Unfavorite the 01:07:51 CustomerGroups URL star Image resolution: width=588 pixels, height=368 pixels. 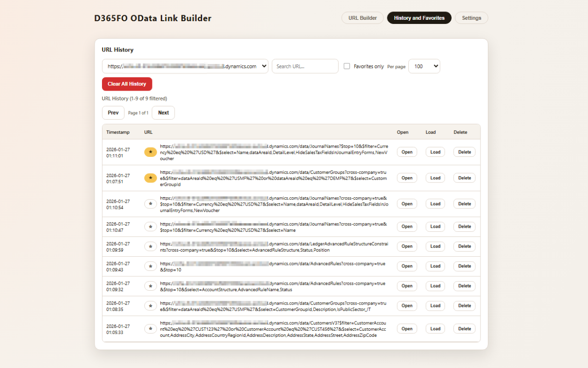click(x=150, y=178)
